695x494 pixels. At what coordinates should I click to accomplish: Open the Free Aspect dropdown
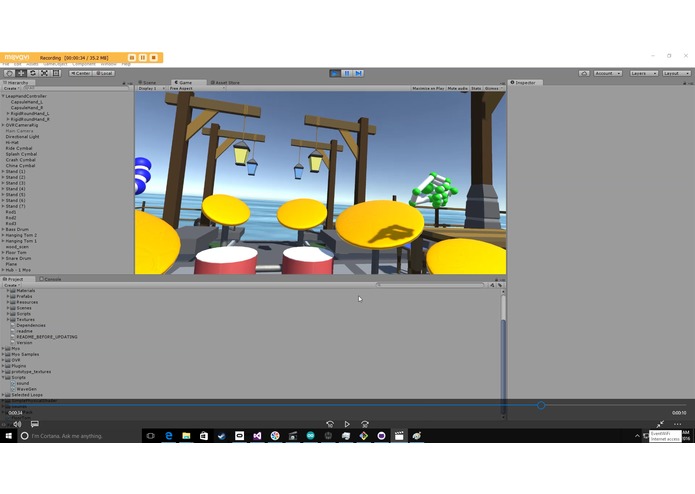[x=197, y=88]
